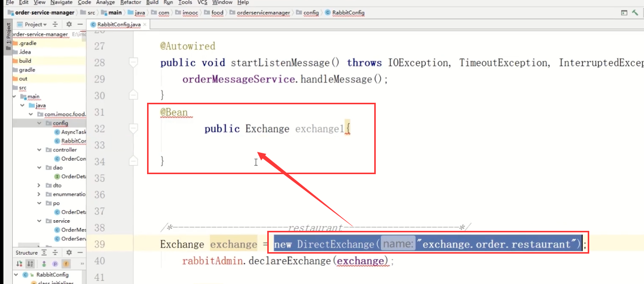Image resolution: width=644 pixels, height=284 pixels.
Task: Open the File menu
Action: coord(10,3)
